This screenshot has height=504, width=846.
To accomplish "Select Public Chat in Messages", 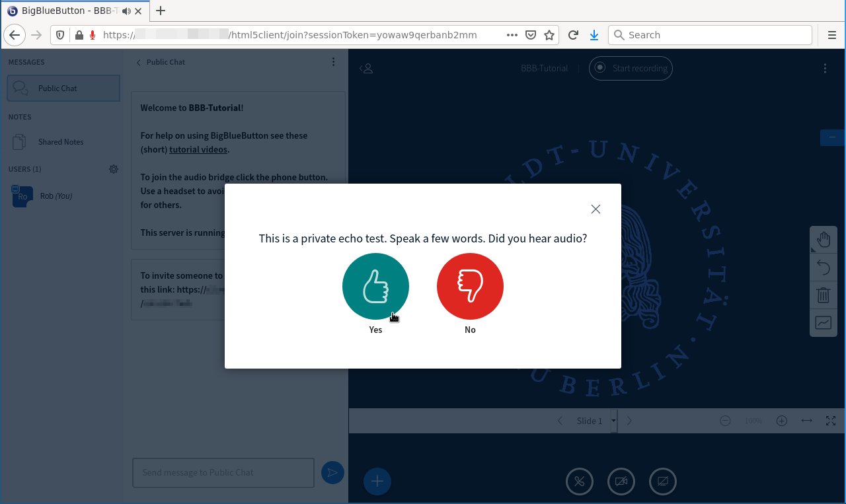I will [x=63, y=88].
